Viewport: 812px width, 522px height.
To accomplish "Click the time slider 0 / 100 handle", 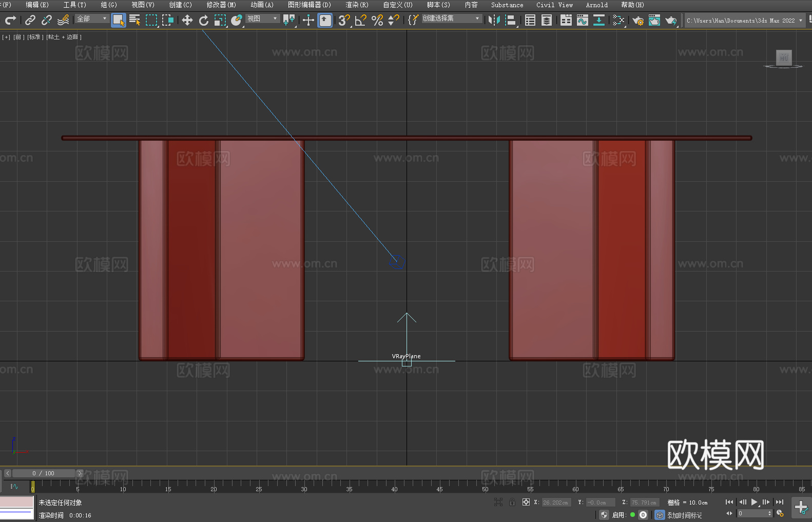I will pos(44,473).
